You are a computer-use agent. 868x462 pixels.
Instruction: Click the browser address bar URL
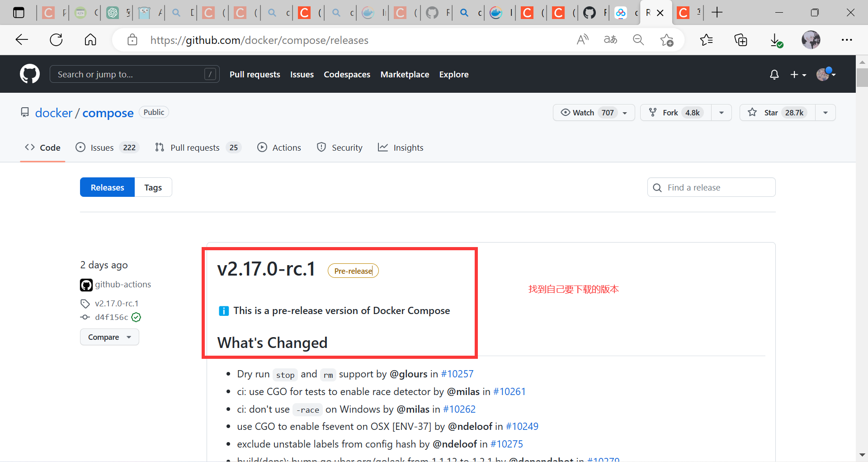[259, 40]
